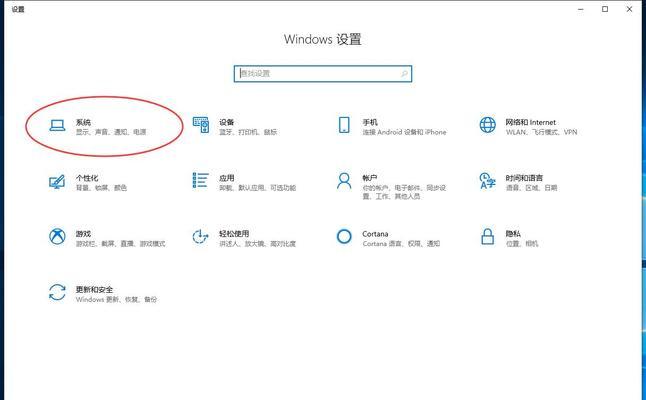Select the 手机 heading text
646x400 pixels.
click(x=370, y=122)
